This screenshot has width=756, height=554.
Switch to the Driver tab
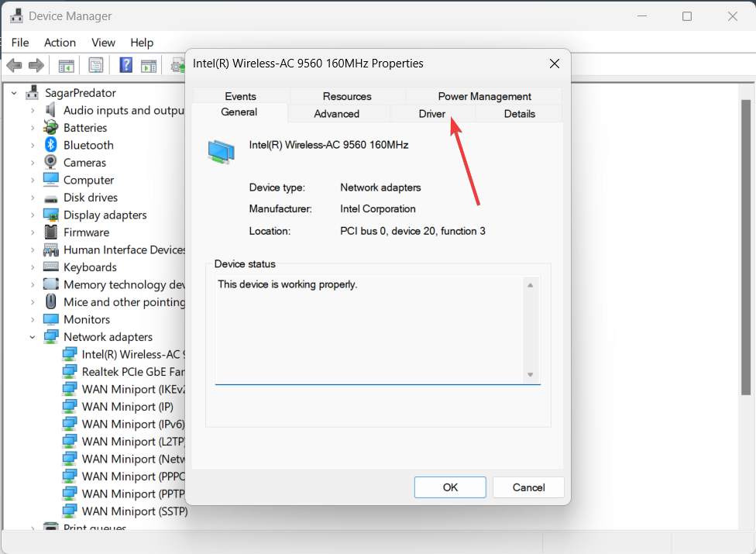coord(432,114)
